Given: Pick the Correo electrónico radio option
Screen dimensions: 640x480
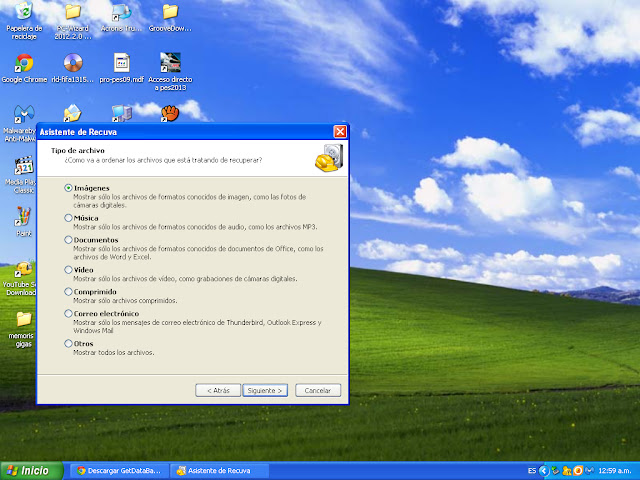Looking at the screenshot, I should [68, 313].
